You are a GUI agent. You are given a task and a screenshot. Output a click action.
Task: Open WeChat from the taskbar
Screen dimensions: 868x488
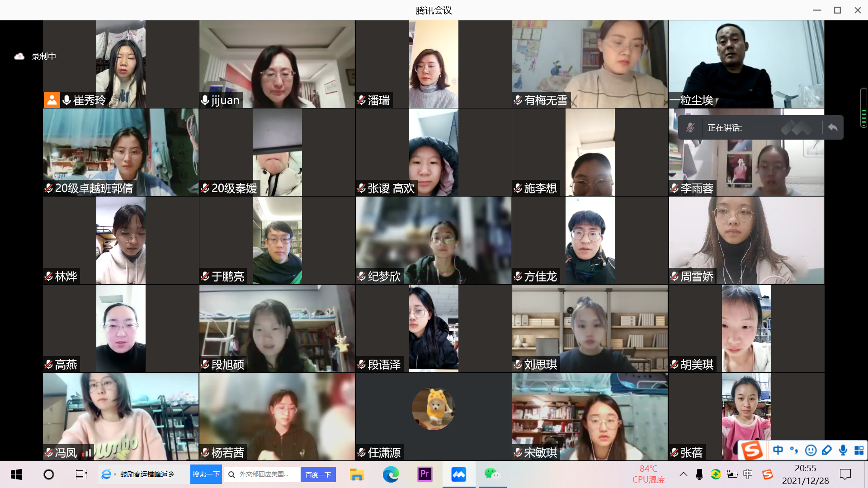coord(492,474)
